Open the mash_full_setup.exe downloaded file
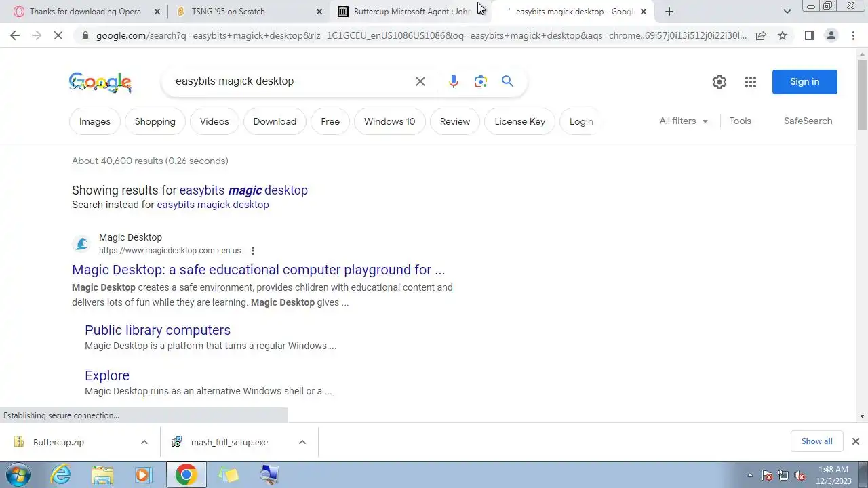The width and height of the screenshot is (868, 488). [x=229, y=442]
